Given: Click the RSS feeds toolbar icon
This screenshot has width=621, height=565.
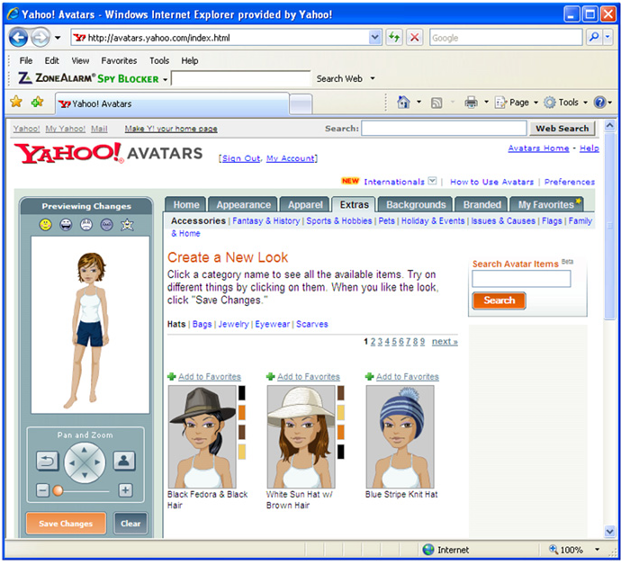Looking at the screenshot, I should click(x=436, y=103).
